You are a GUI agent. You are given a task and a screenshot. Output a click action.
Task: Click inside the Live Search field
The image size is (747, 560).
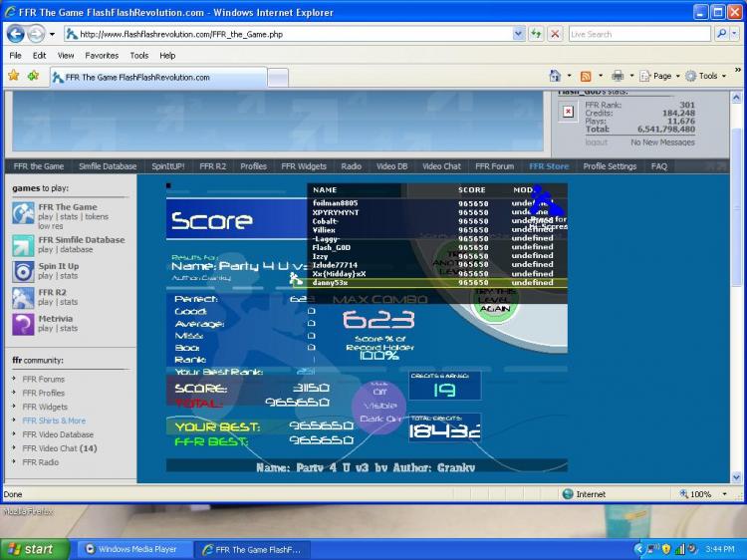click(x=637, y=34)
